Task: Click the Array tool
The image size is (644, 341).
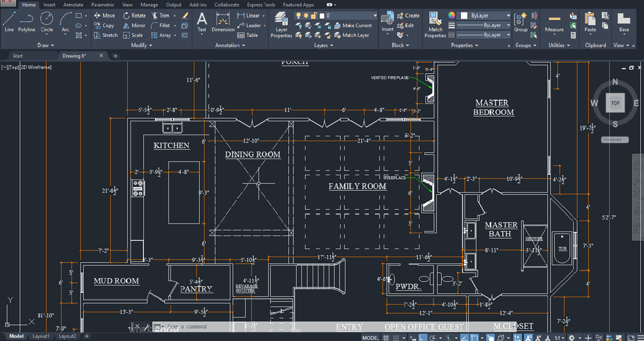Action: click(161, 35)
